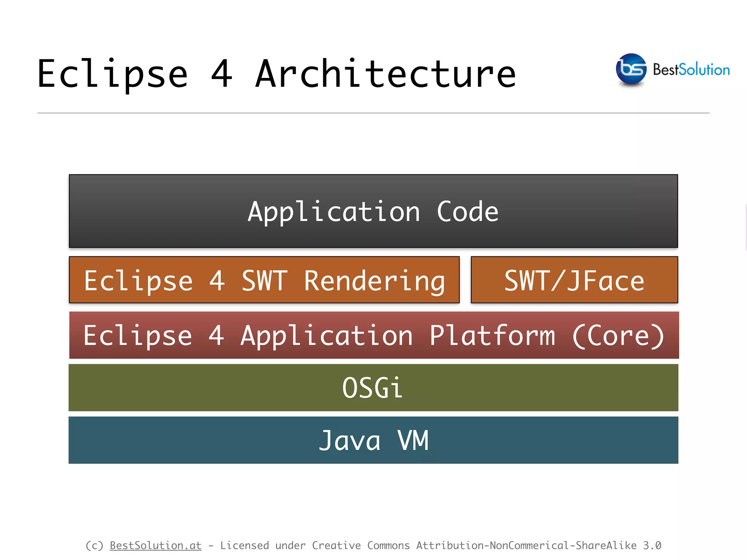Select the SWT/JFace orange box
Screen dimensions: 747x560
pos(574,280)
